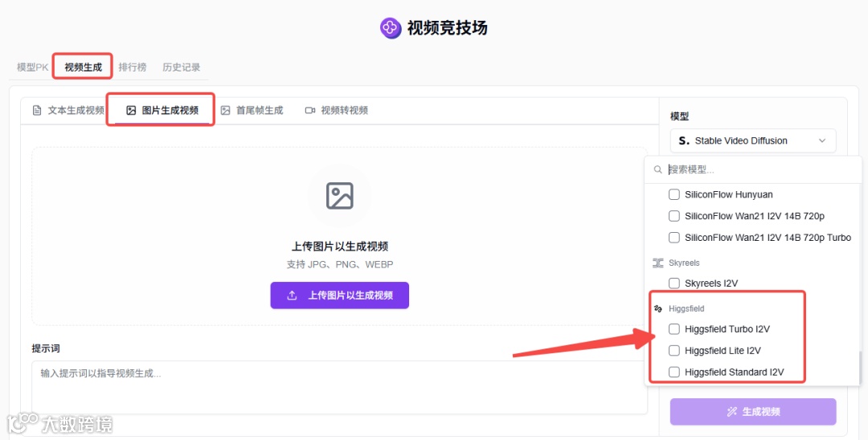Open the Stable Video Diffusion model dropdown

coord(753,141)
